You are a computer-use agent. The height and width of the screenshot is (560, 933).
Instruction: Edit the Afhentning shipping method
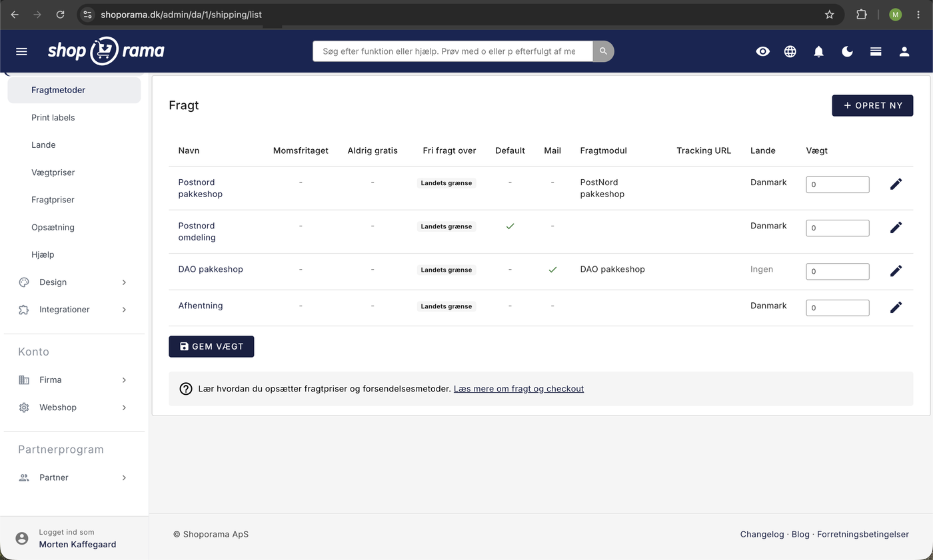coord(896,307)
